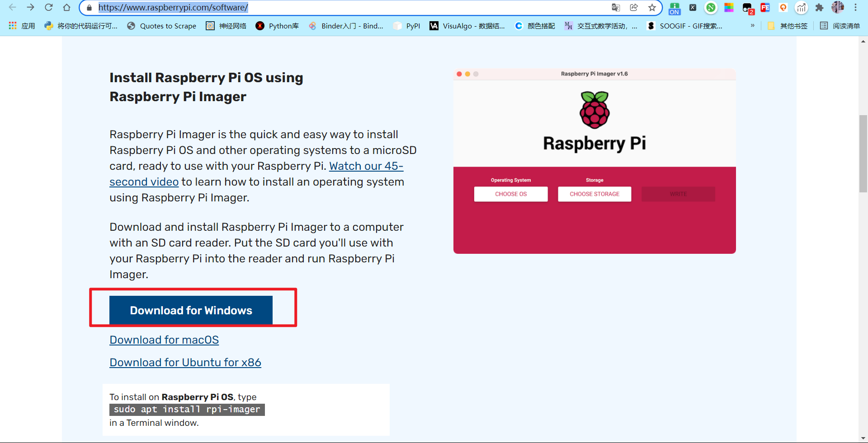Open the translate page icon
Image resolution: width=868 pixels, height=443 pixels.
click(616, 7)
